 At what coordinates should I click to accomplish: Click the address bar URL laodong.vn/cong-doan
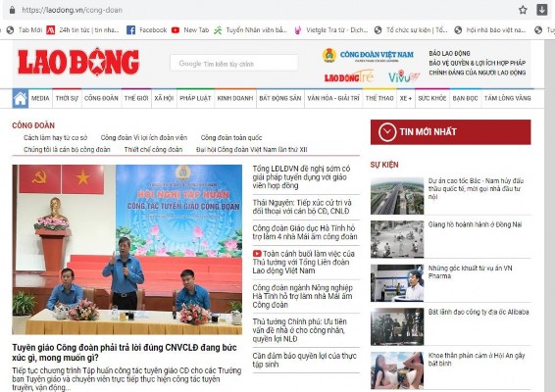(72, 10)
